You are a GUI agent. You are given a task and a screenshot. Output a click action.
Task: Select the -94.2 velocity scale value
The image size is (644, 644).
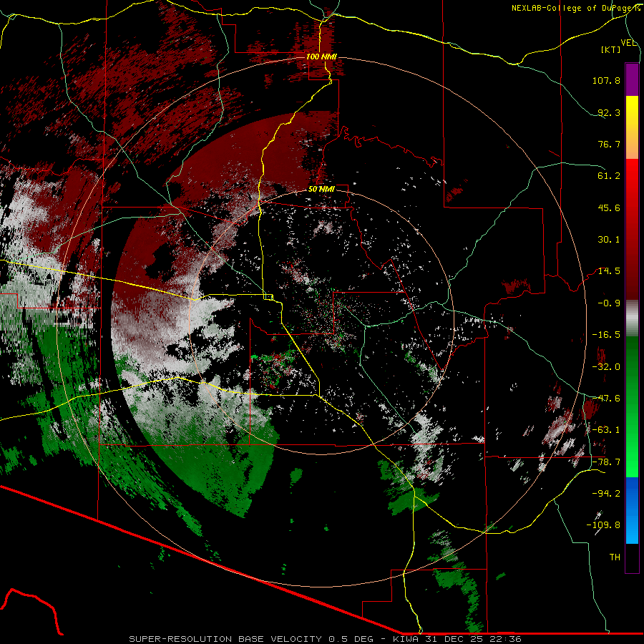point(606,494)
